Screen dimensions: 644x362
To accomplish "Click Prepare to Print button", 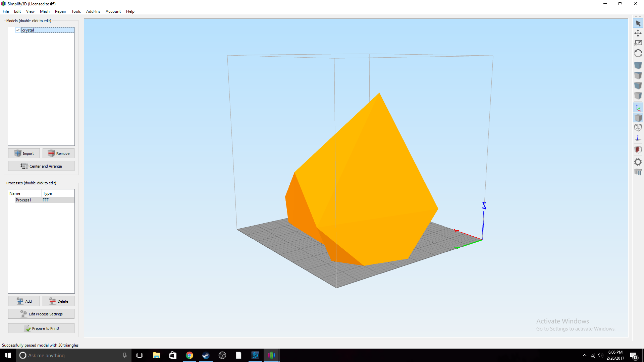I will [x=41, y=328].
